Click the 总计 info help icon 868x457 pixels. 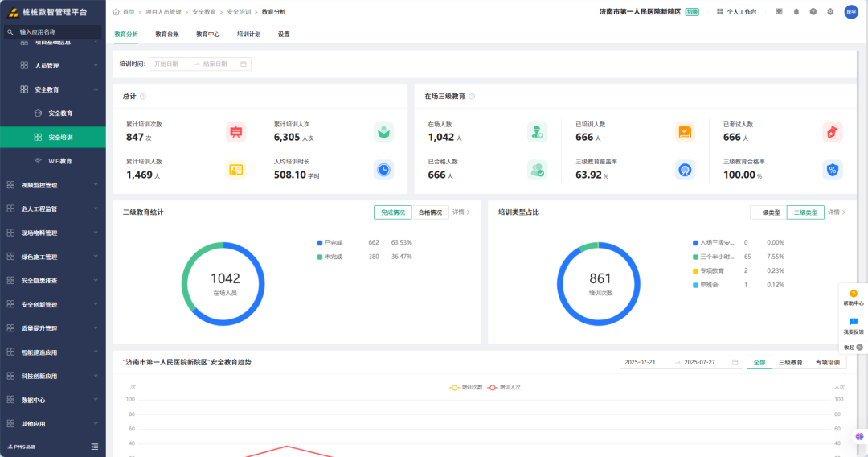(x=143, y=97)
